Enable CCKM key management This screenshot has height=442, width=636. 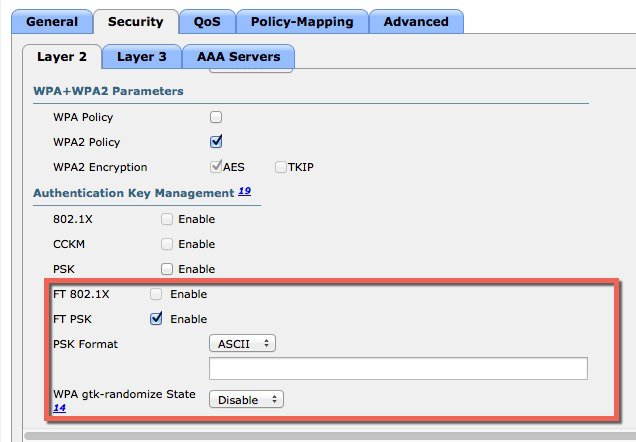[167, 244]
